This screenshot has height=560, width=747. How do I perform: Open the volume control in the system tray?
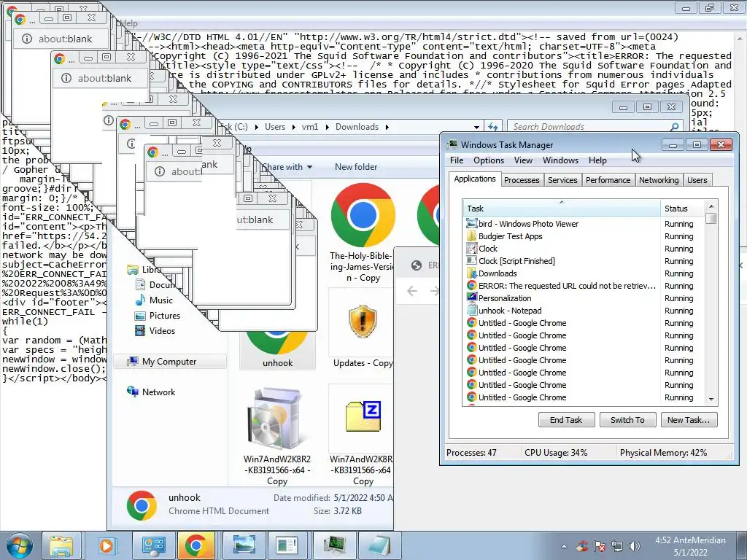coord(634,546)
